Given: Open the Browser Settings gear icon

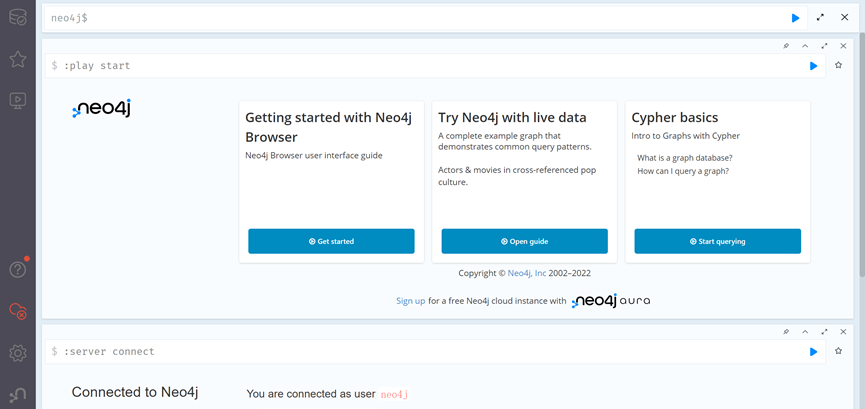Looking at the screenshot, I should [x=18, y=353].
